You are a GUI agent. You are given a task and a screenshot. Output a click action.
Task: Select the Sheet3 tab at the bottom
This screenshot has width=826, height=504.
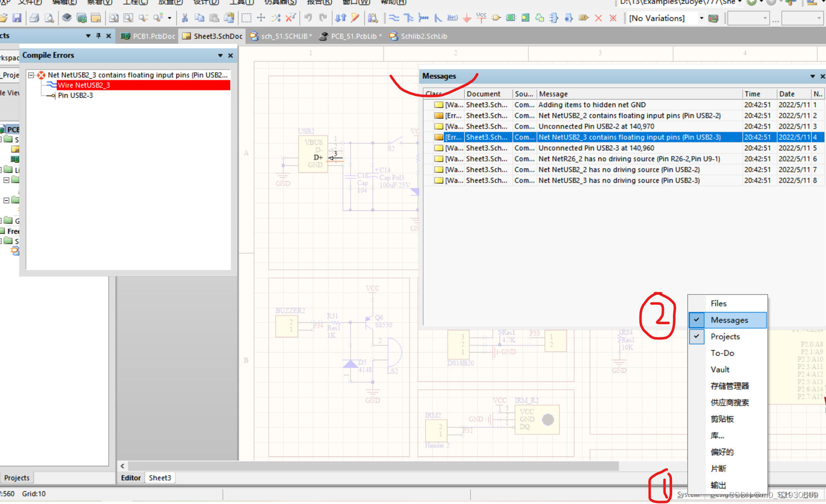(160, 478)
